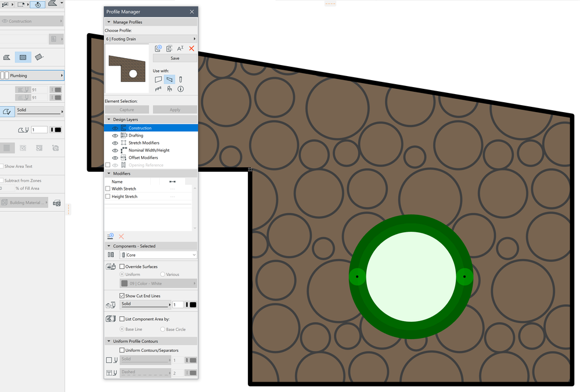Collapse the Uniform Profile Contours section
The height and width of the screenshot is (392, 580).
tap(109, 341)
